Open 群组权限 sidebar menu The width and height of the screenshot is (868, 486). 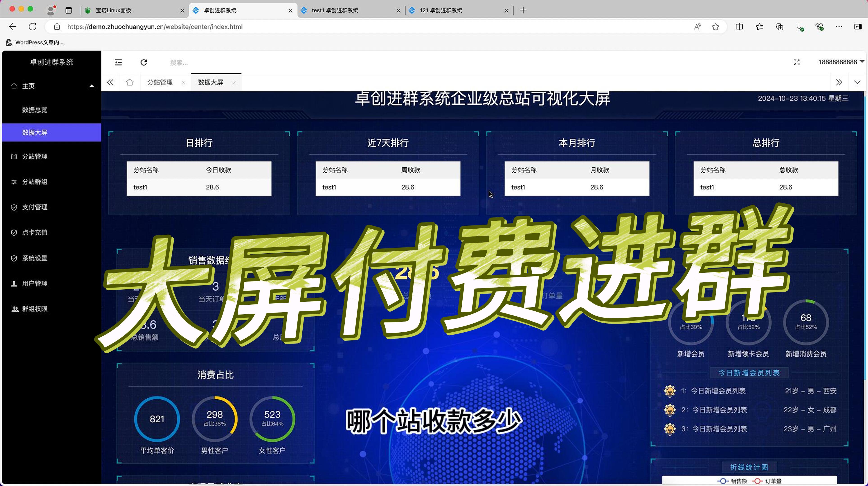pos(52,309)
